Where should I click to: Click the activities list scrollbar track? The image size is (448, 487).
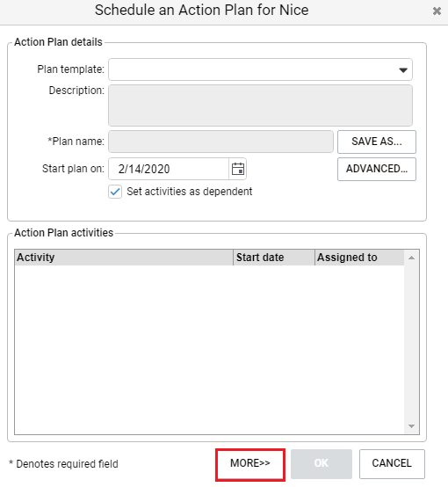click(411, 342)
